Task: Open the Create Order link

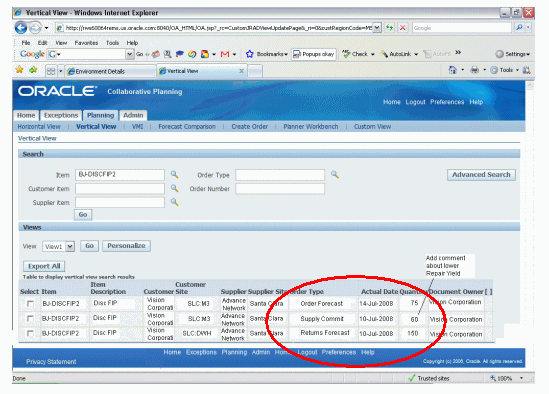Action: coord(249,126)
